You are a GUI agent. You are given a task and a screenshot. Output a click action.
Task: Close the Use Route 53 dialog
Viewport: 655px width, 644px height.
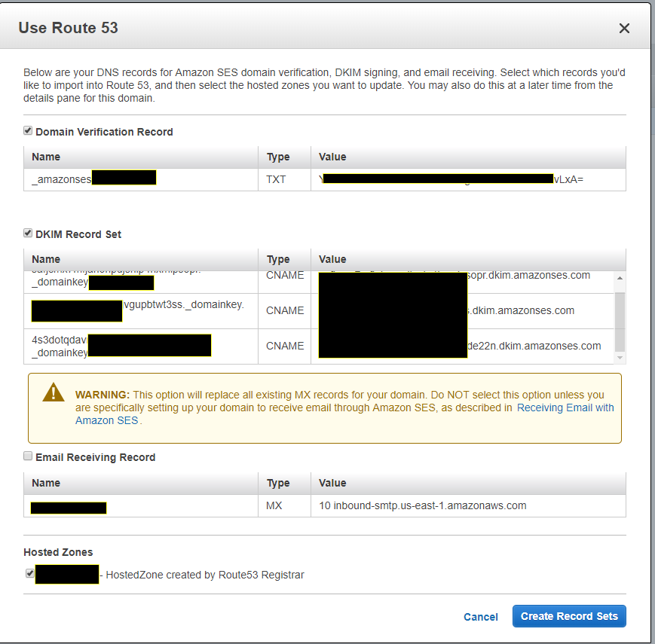point(624,29)
